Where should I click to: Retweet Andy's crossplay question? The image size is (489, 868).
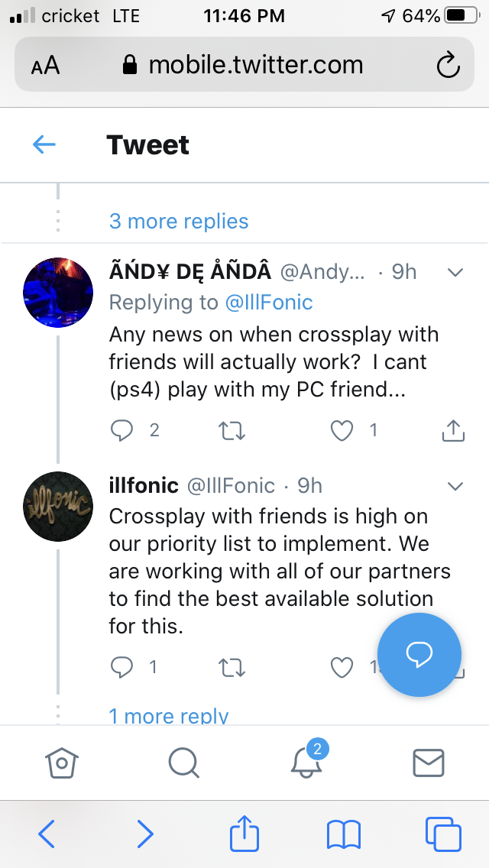(x=232, y=431)
